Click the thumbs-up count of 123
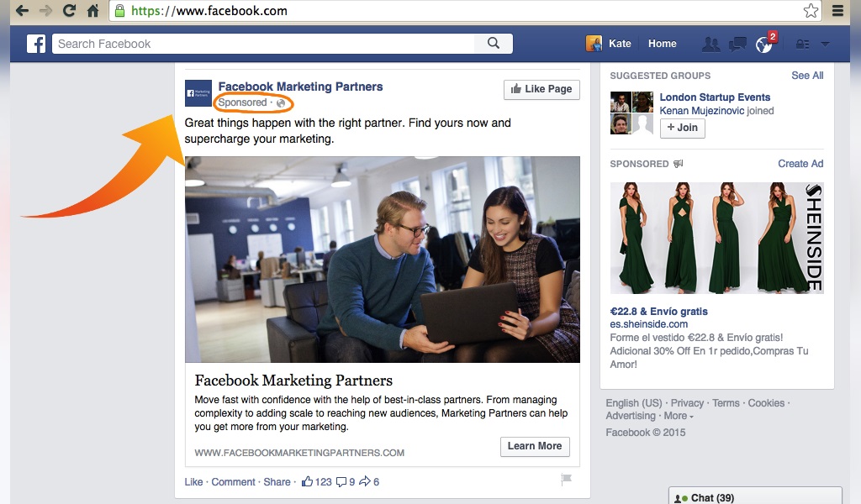Screen dimensions: 861x504 pos(317,482)
